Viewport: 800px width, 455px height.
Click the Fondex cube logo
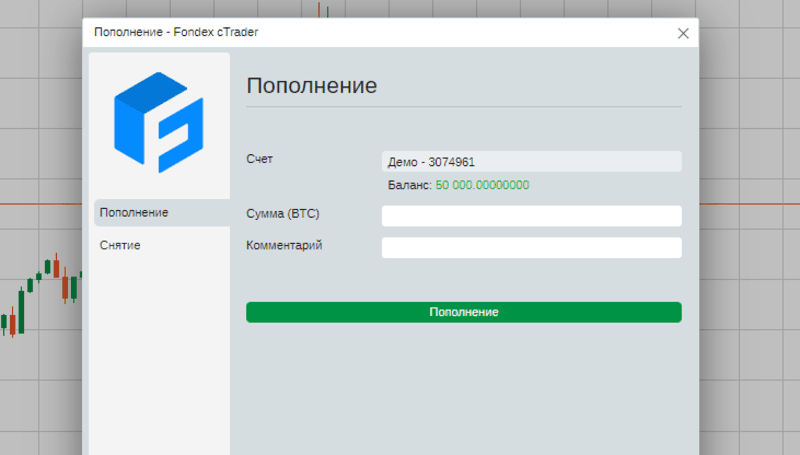coord(159,122)
